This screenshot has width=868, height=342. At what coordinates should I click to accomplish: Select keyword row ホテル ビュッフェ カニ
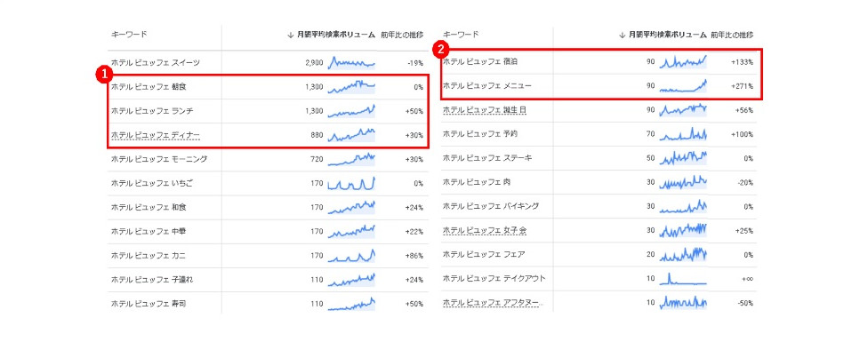(268, 255)
